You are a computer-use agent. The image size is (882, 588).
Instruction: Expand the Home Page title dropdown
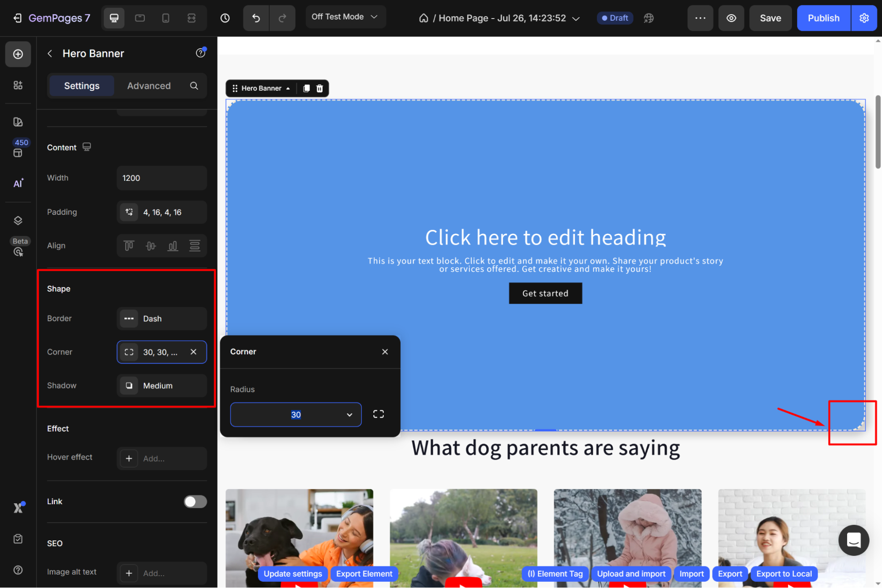pyautogui.click(x=576, y=19)
